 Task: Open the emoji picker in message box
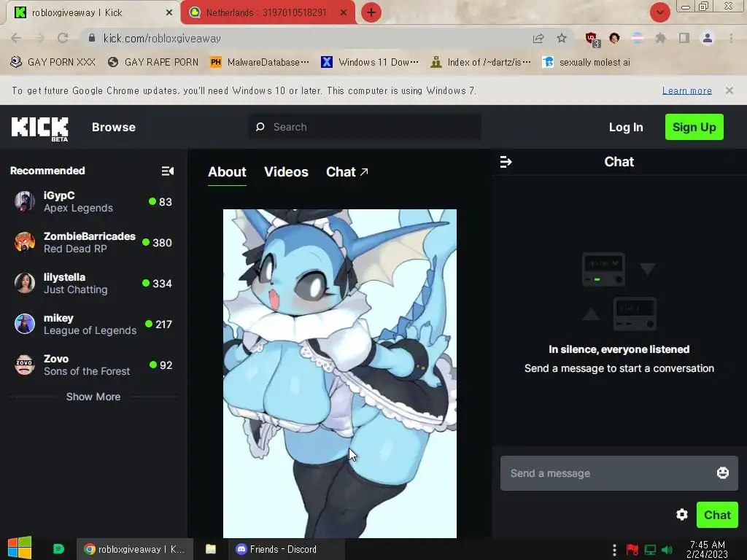(x=723, y=472)
